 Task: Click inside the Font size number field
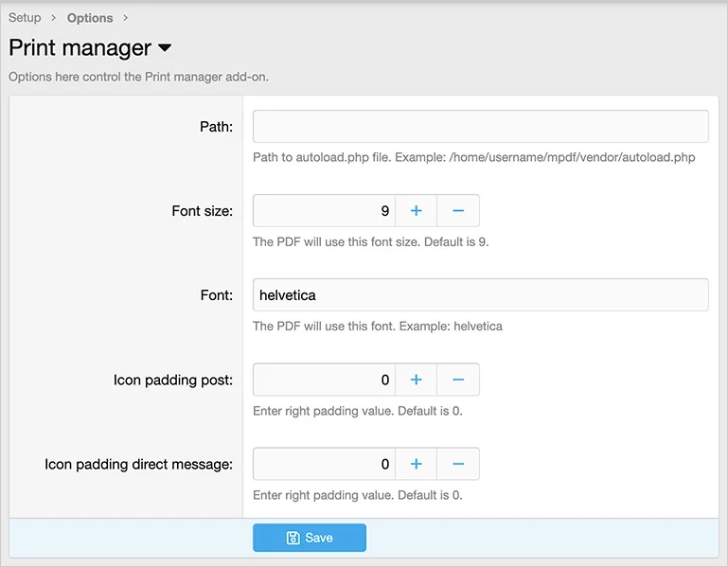324,211
